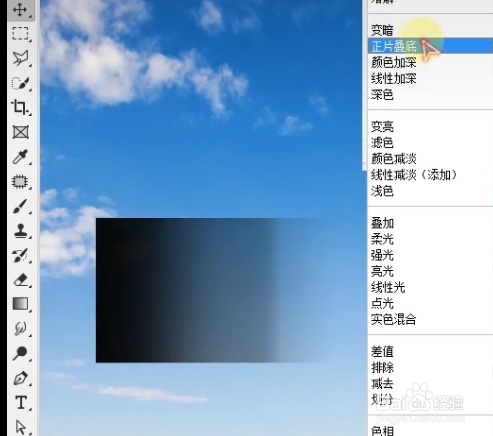Select the Pen tool
The image size is (493, 436).
(21, 379)
